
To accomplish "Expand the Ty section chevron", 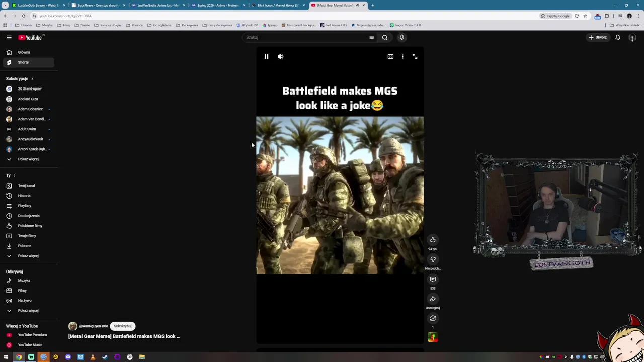I will point(14,176).
